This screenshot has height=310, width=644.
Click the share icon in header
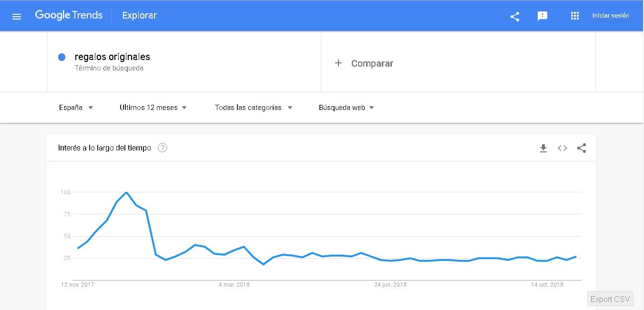click(515, 17)
